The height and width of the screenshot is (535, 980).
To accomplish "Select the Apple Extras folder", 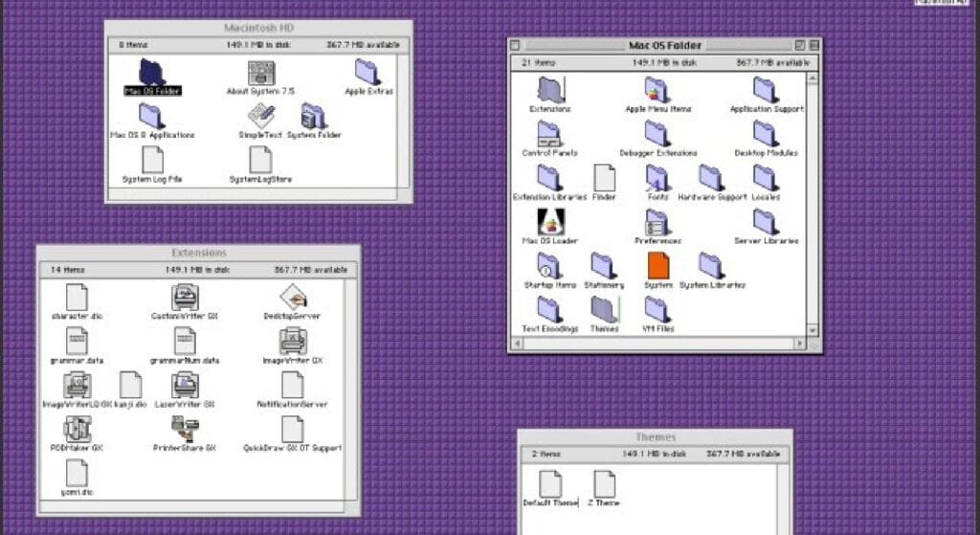I will [368, 73].
